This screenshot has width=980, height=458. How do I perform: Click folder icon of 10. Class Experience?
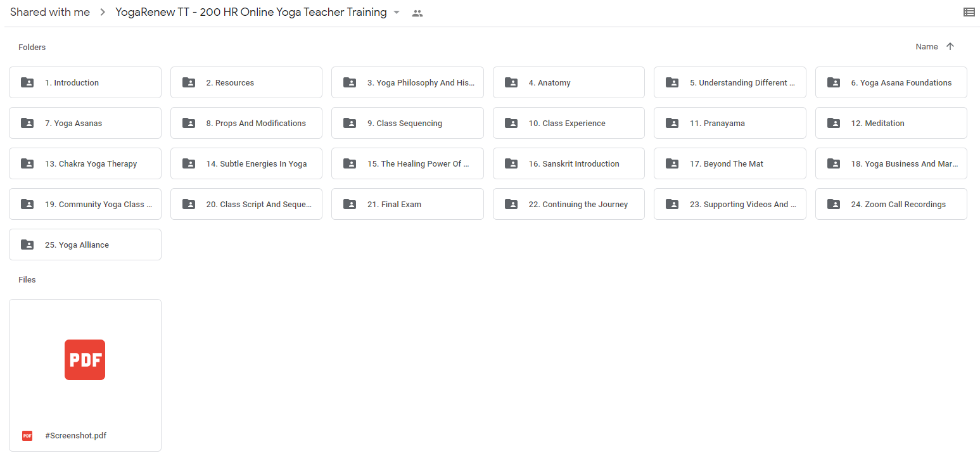coord(511,123)
